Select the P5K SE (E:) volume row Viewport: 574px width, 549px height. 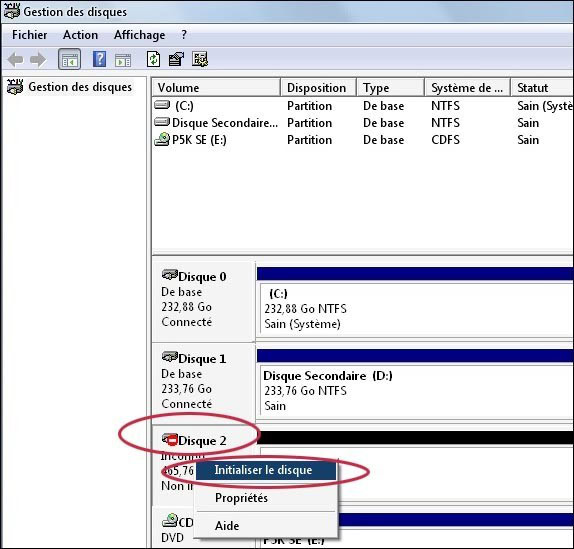point(363,140)
